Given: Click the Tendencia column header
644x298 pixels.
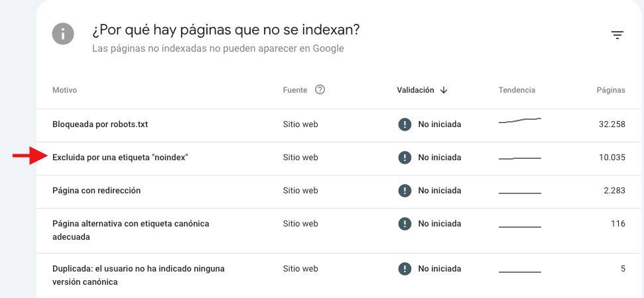Looking at the screenshot, I should coord(517,90).
